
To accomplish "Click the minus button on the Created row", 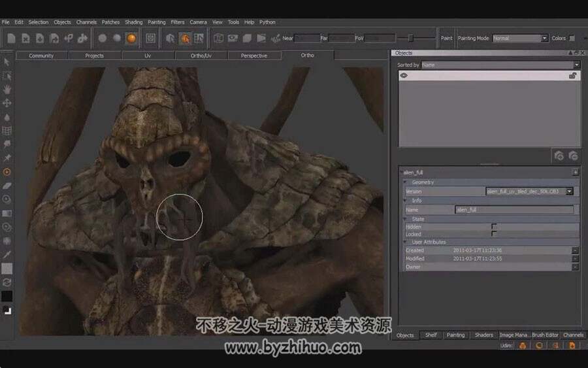I will [575, 250].
